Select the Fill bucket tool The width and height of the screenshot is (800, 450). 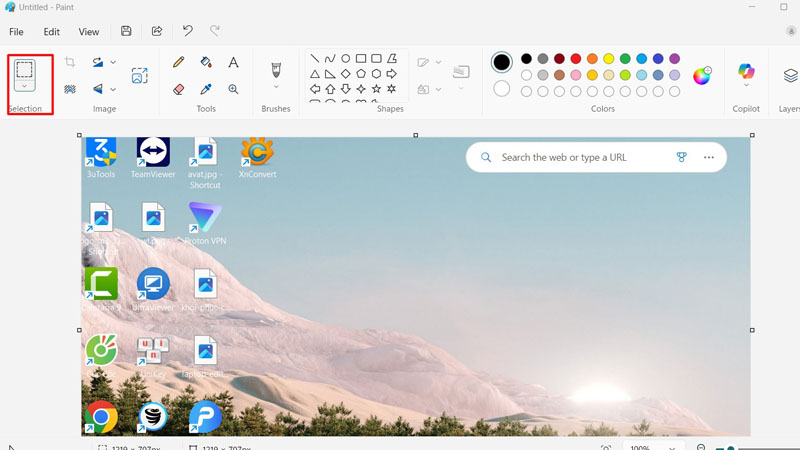coord(206,62)
